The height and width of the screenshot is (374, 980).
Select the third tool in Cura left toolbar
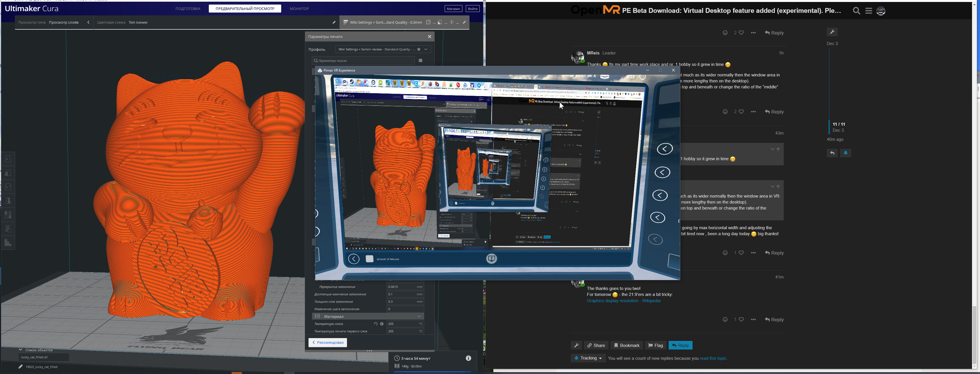tap(8, 187)
